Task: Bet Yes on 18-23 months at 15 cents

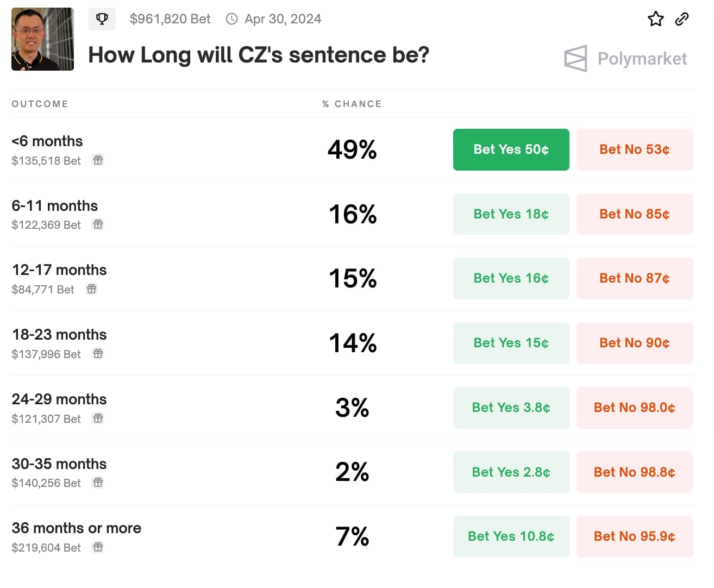Action: pos(511,343)
